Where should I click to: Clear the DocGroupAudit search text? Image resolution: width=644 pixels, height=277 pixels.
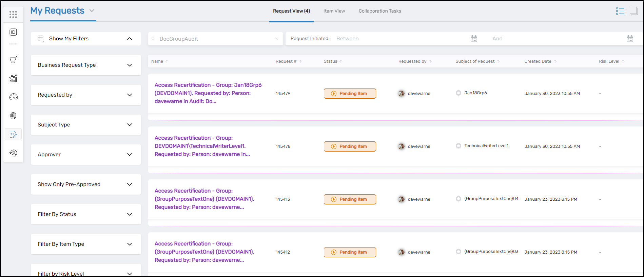coord(277,39)
